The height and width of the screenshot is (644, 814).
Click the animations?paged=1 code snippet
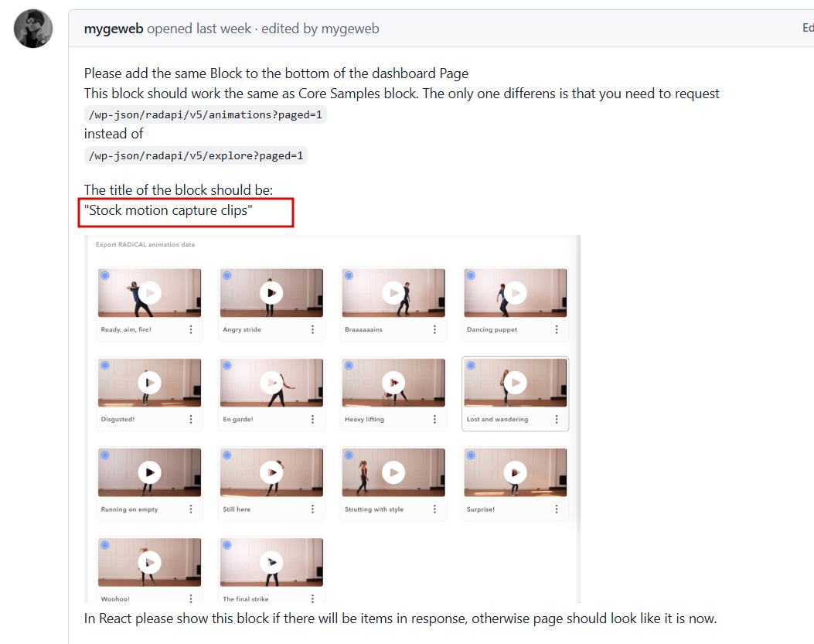[x=206, y=114]
